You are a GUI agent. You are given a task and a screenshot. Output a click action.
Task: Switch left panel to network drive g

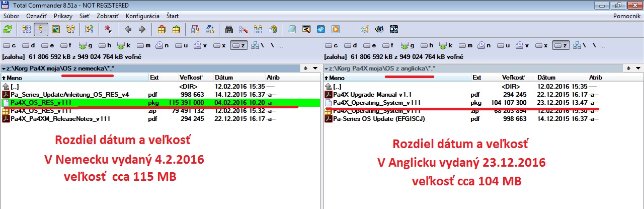[x=86, y=45]
